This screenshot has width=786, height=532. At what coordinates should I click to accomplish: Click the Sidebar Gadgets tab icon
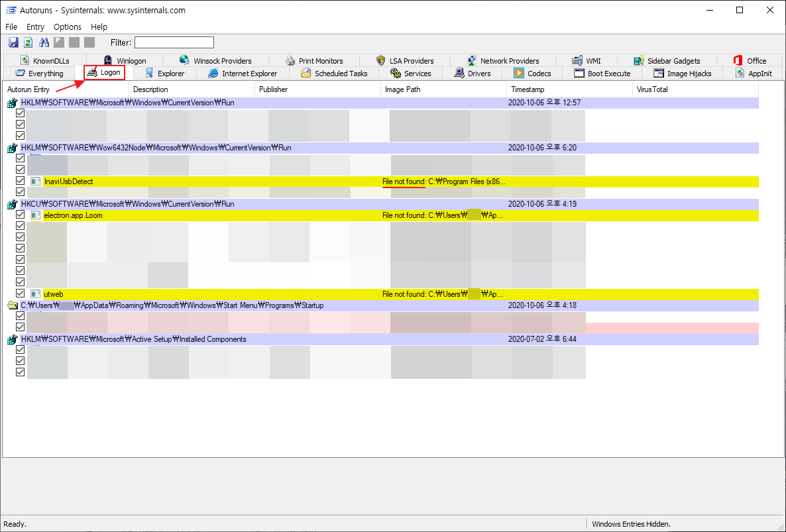coord(639,60)
